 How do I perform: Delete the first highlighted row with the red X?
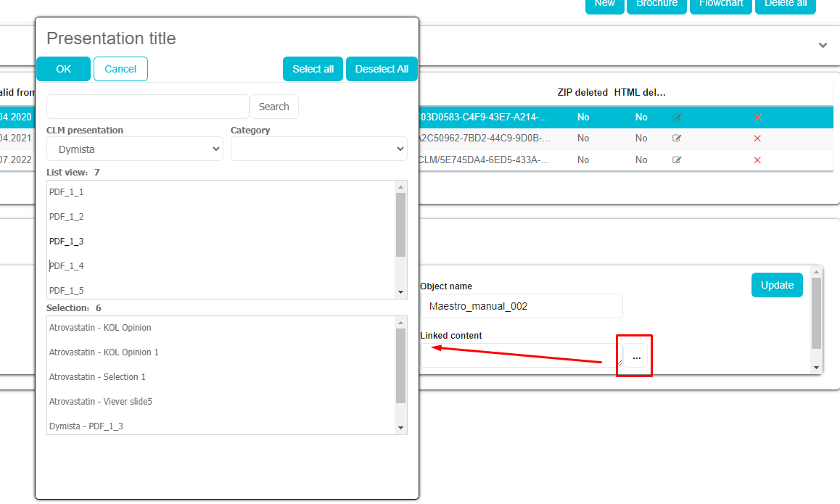757,117
